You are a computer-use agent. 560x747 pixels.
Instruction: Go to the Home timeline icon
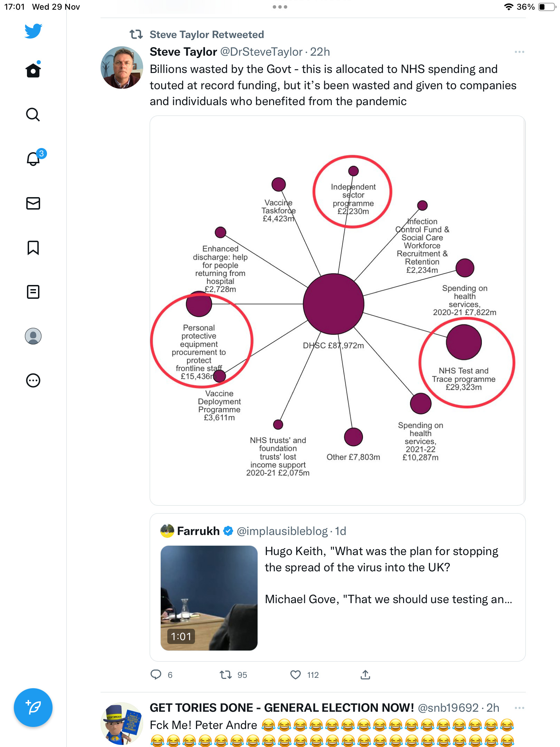coord(33,70)
